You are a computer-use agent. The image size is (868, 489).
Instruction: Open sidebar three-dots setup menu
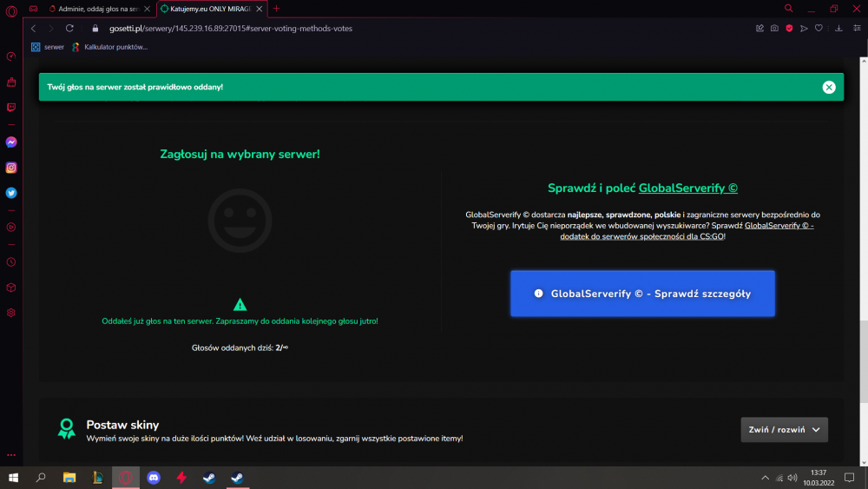11,455
